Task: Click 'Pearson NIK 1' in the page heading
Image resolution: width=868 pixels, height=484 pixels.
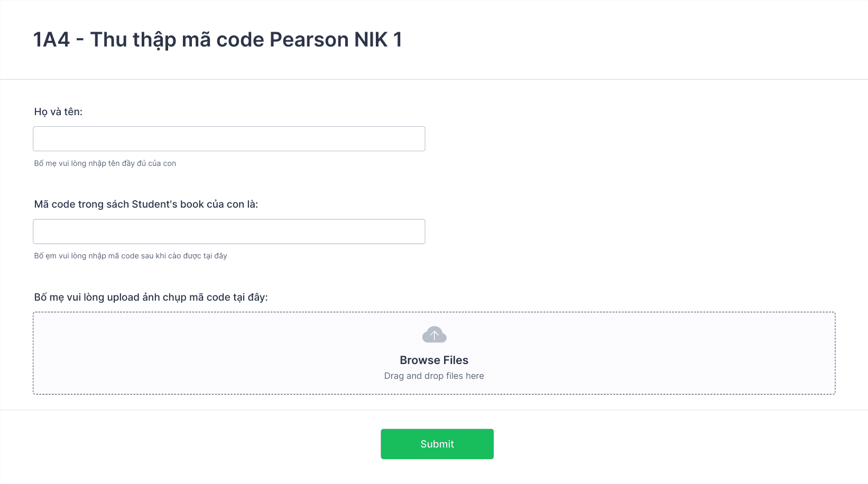Action: [336, 40]
